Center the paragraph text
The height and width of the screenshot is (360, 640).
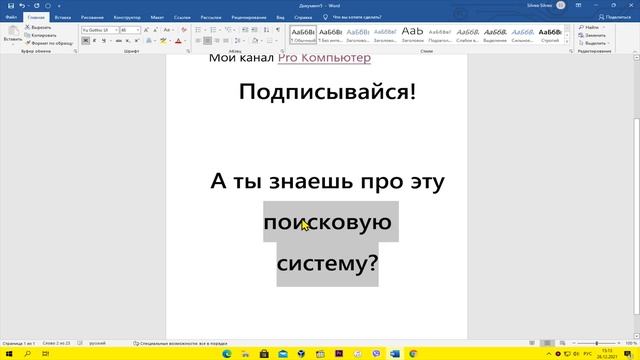click(207, 41)
